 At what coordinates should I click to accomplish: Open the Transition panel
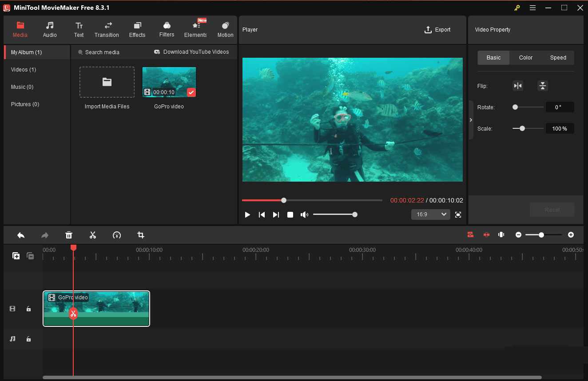[107, 29]
